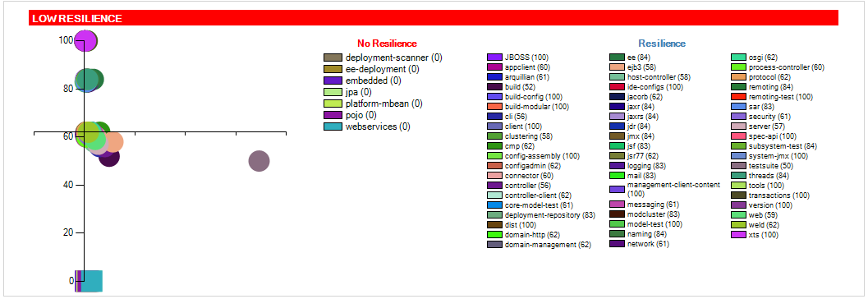Select the jpa (0) legend entry
The height and width of the screenshot is (299, 868).
click(347, 92)
